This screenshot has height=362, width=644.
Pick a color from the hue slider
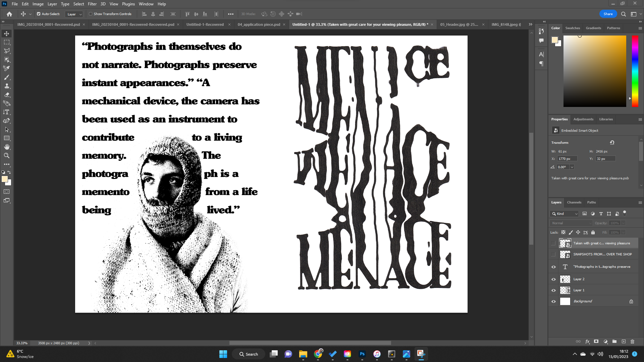635,70
